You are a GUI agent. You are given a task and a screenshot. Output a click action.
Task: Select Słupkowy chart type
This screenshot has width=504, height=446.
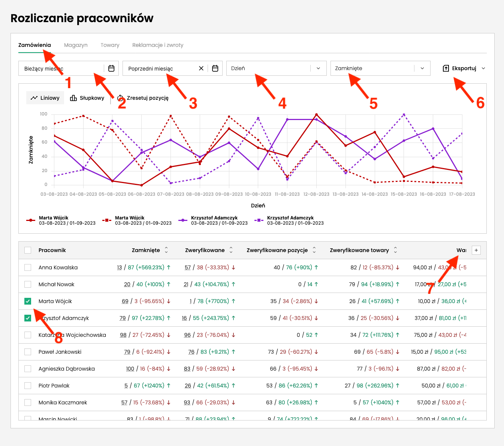point(87,98)
